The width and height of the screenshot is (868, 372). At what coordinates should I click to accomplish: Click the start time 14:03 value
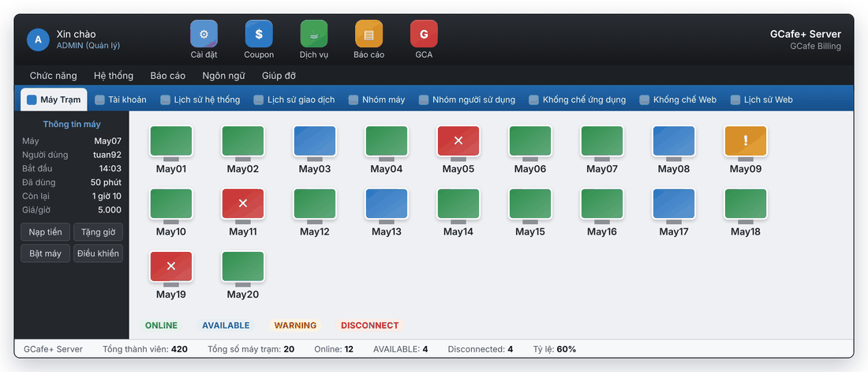(111, 168)
